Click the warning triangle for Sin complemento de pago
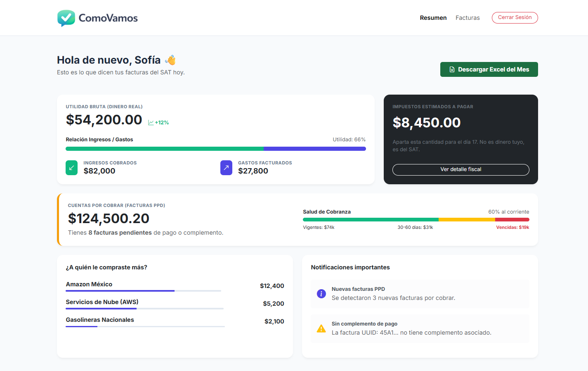588x371 pixels. 321,328
